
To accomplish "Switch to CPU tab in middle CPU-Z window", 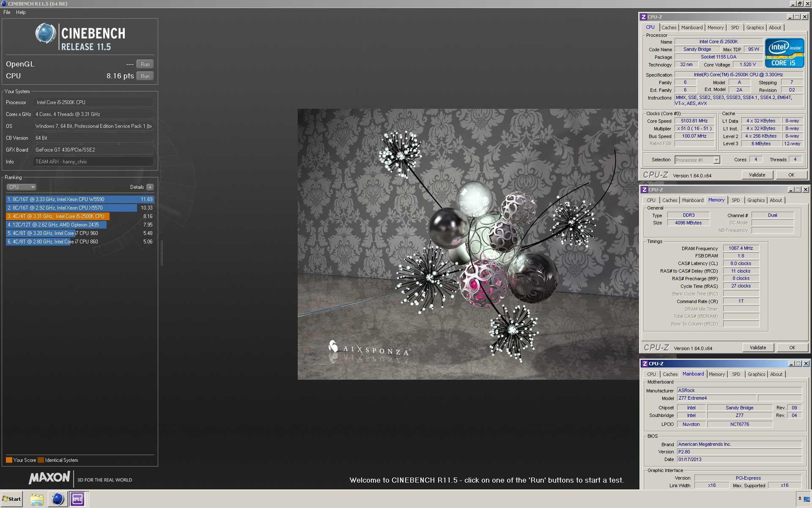I will click(651, 200).
